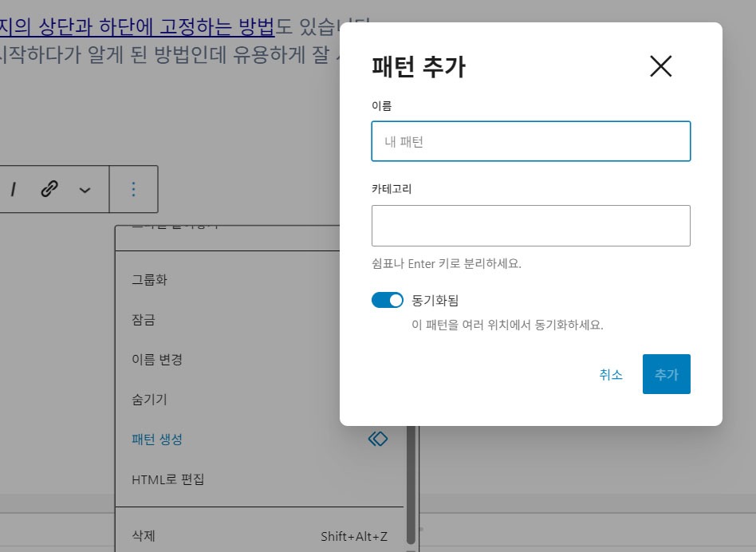Image resolution: width=756 pixels, height=552 pixels.
Task: Click the 숨기기 menu option
Action: pos(149,400)
